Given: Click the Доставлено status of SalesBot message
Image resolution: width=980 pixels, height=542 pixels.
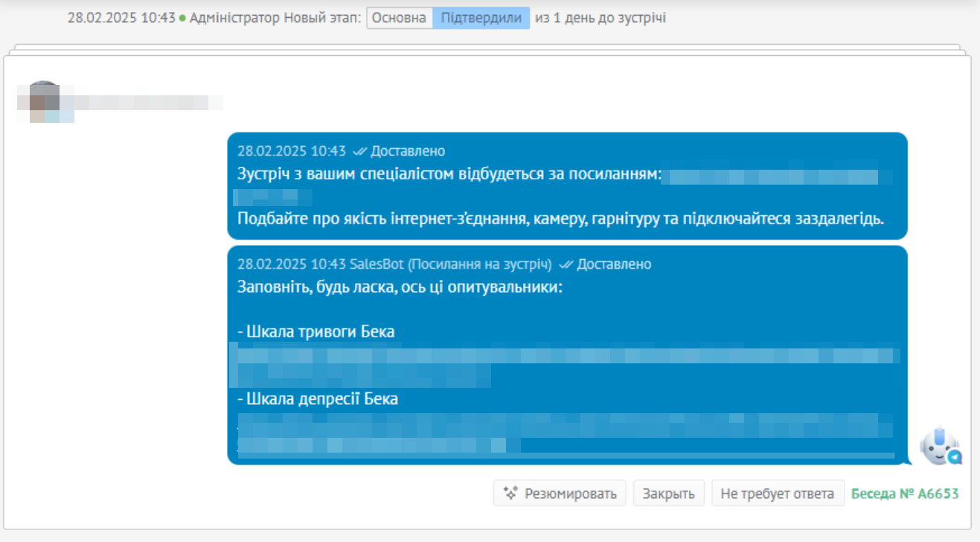Looking at the screenshot, I should click(x=614, y=264).
